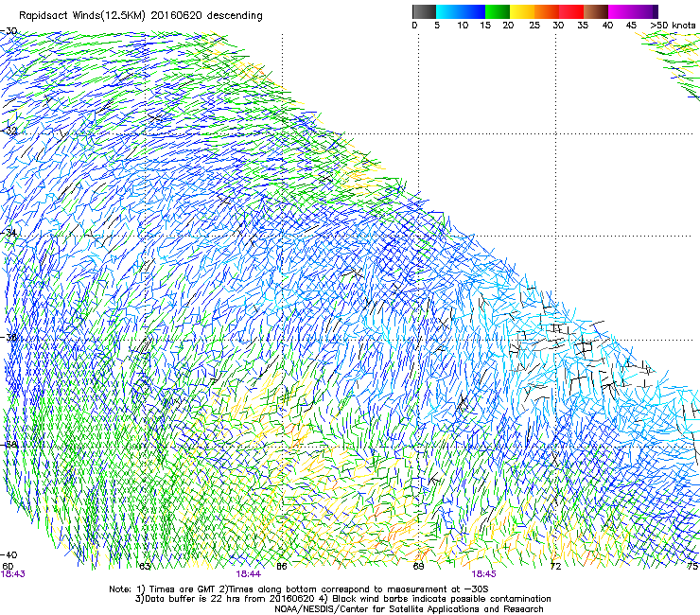The height and width of the screenshot is (615, 700).
Task: Click the 'NOAA/NESDIS/Center for Satellite Applications and Research' credit
Action: click(x=409, y=609)
